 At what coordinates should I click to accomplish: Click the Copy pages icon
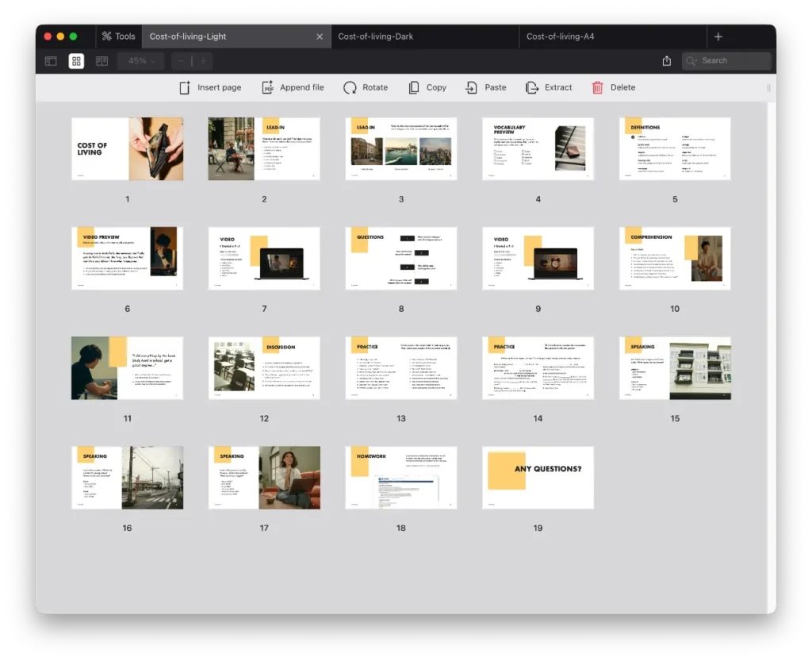coord(414,87)
